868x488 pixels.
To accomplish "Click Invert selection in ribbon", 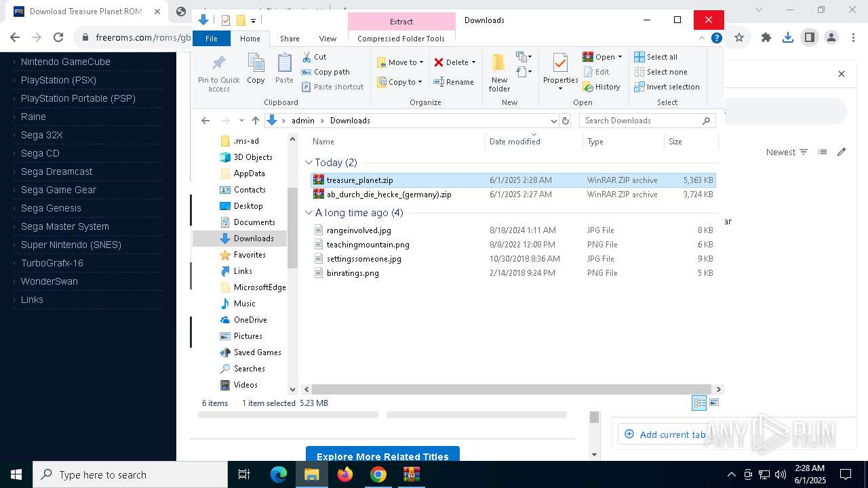I will click(x=667, y=87).
